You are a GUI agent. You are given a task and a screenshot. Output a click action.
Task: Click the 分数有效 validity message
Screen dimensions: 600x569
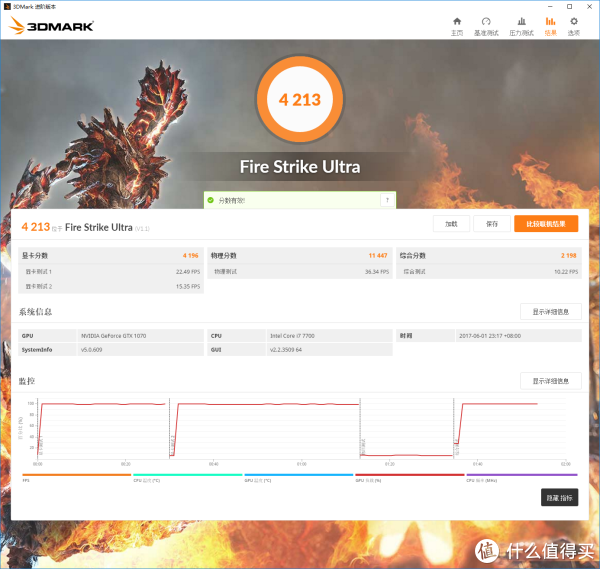(232, 201)
